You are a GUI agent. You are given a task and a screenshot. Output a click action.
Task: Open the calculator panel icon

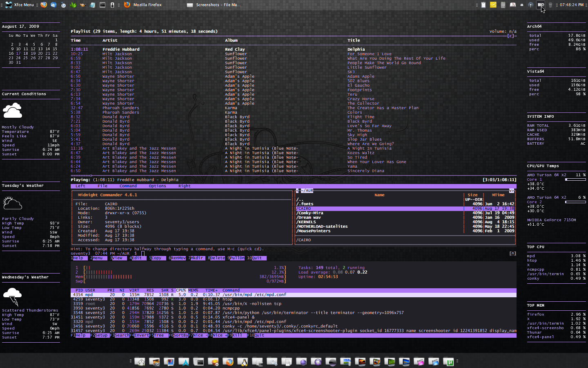[503, 5]
